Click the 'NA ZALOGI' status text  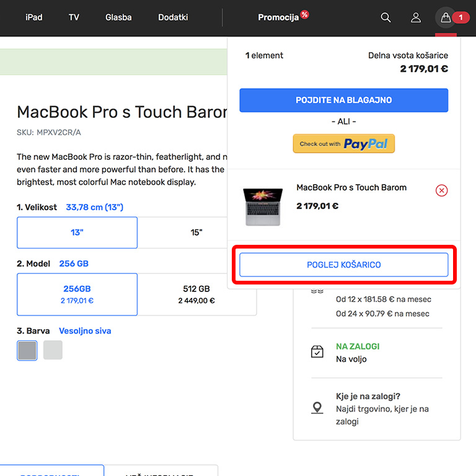click(x=358, y=346)
